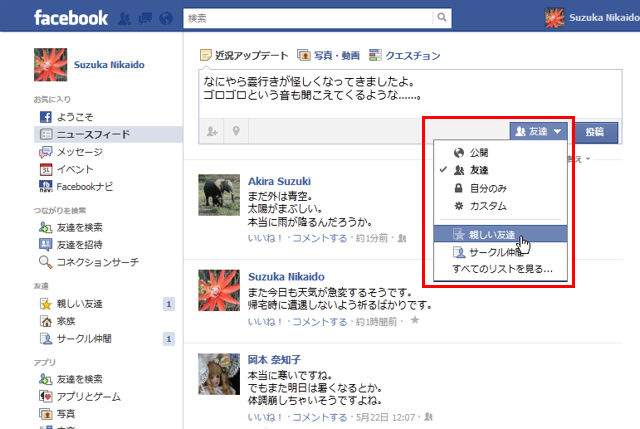Click the 検索 search input field
The image size is (640, 429).
click(308, 18)
